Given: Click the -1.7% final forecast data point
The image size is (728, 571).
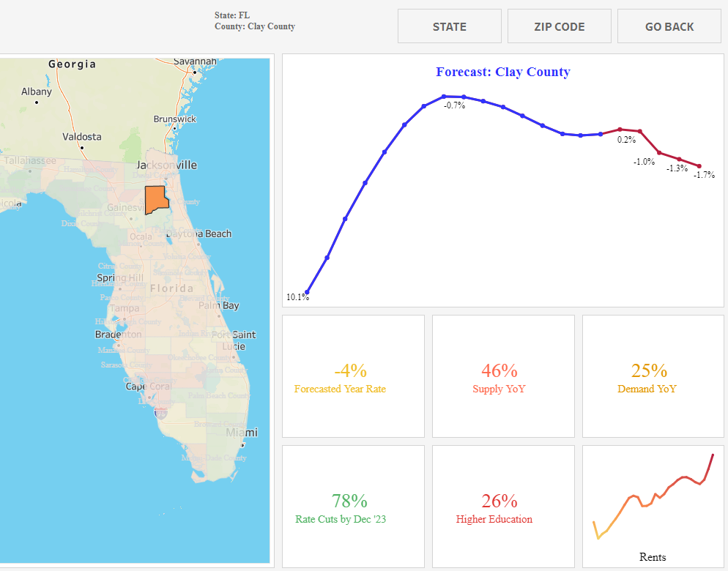Looking at the screenshot, I should pyautogui.click(x=699, y=166).
